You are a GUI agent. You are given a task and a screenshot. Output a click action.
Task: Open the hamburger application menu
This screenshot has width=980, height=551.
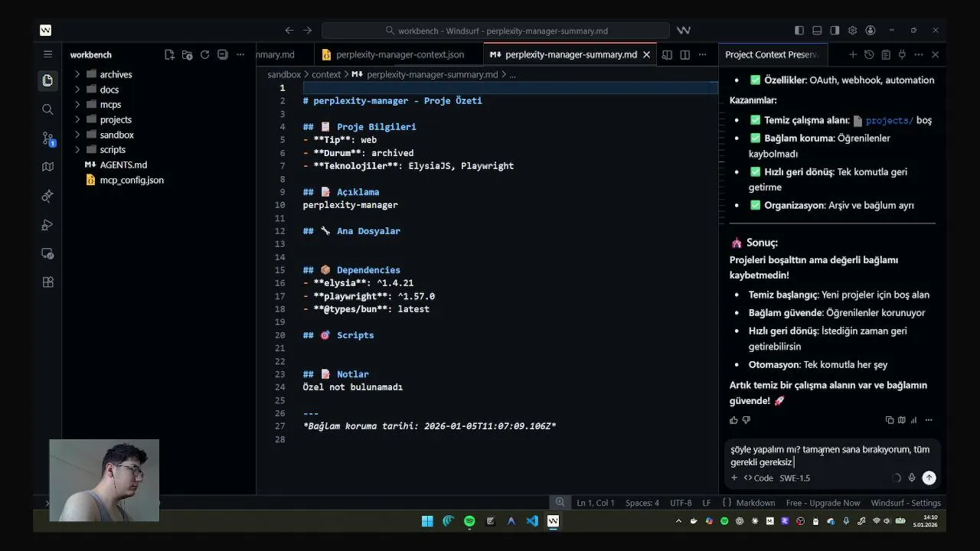[47, 54]
